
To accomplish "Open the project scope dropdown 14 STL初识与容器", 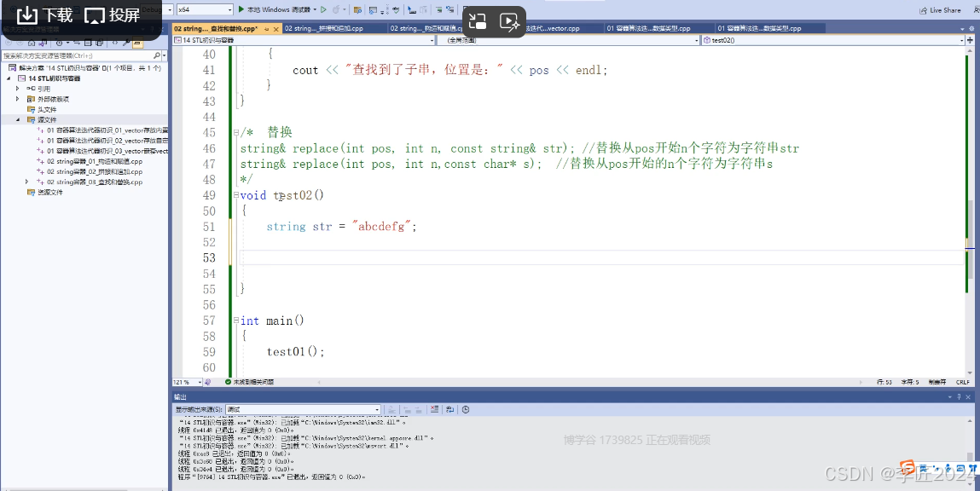I will [303, 40].
